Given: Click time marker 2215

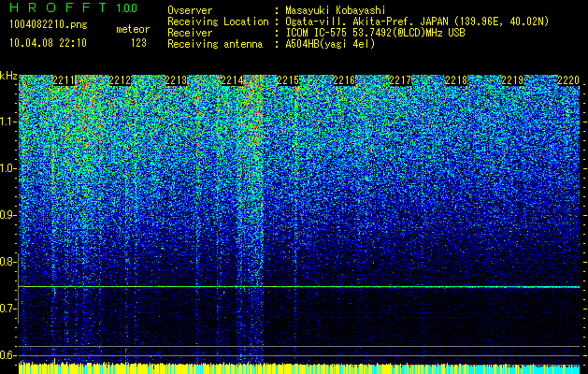Looking at the screenshot, I should [x=288, y=80].
